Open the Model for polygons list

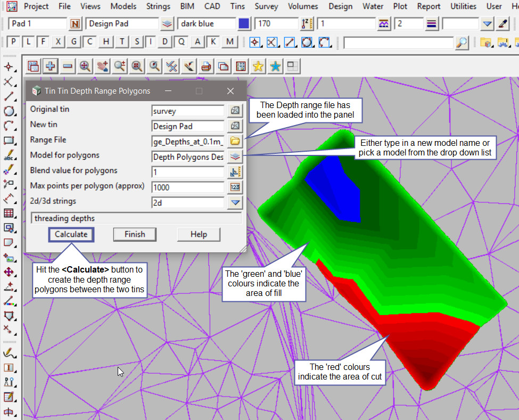235,157
